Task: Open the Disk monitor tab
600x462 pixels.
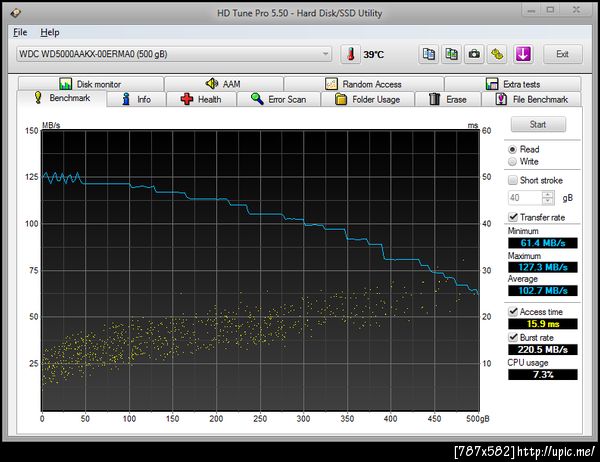Action: pyautogui.click(x=91, y=84)
